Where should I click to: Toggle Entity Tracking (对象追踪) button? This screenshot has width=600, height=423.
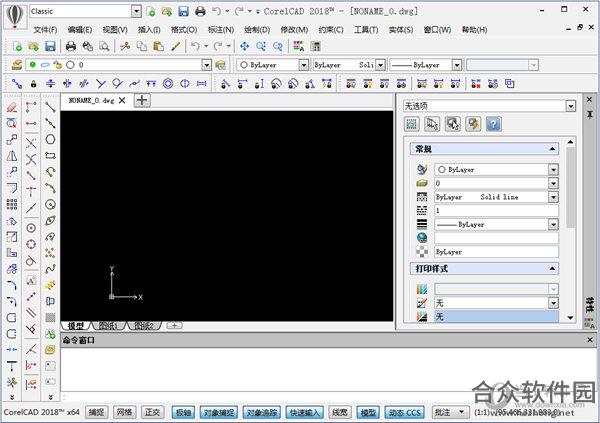262,412
